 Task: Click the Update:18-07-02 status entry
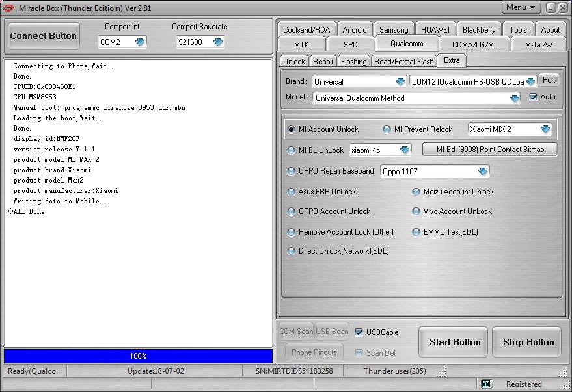pos(156,371)
